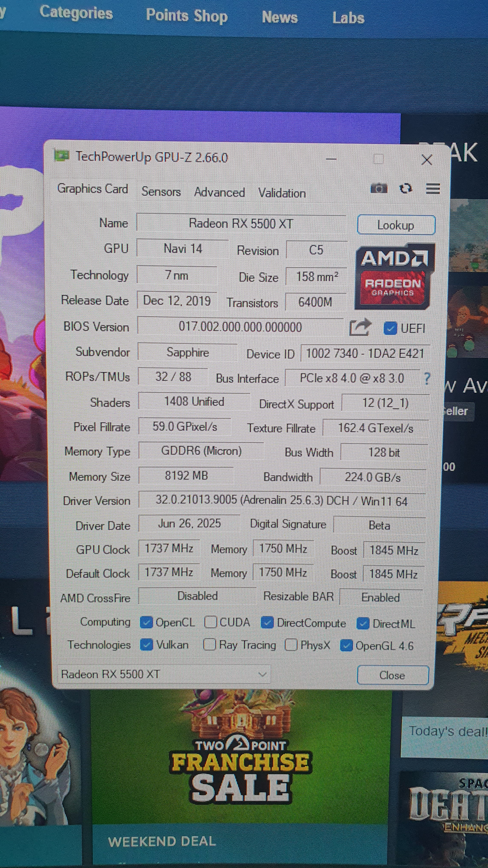Click the Shaders value 1408 Unified
The image size is (488, 868).
click(x=194, y=402)
